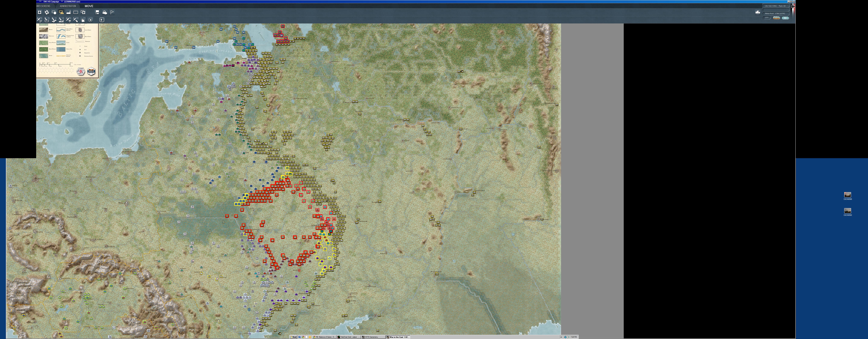
Task: Select the F9 air transport mode
Action: tap(68, 20)
